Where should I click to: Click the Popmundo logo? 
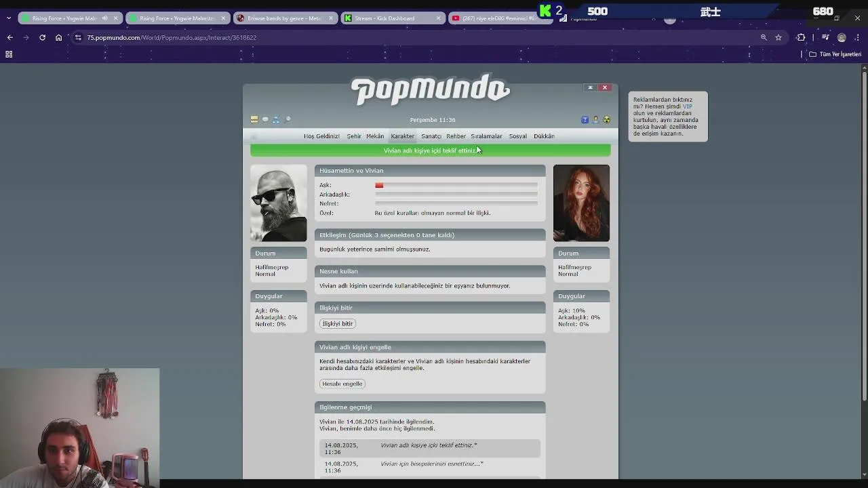pyautogui.click(x=430, y=90)
